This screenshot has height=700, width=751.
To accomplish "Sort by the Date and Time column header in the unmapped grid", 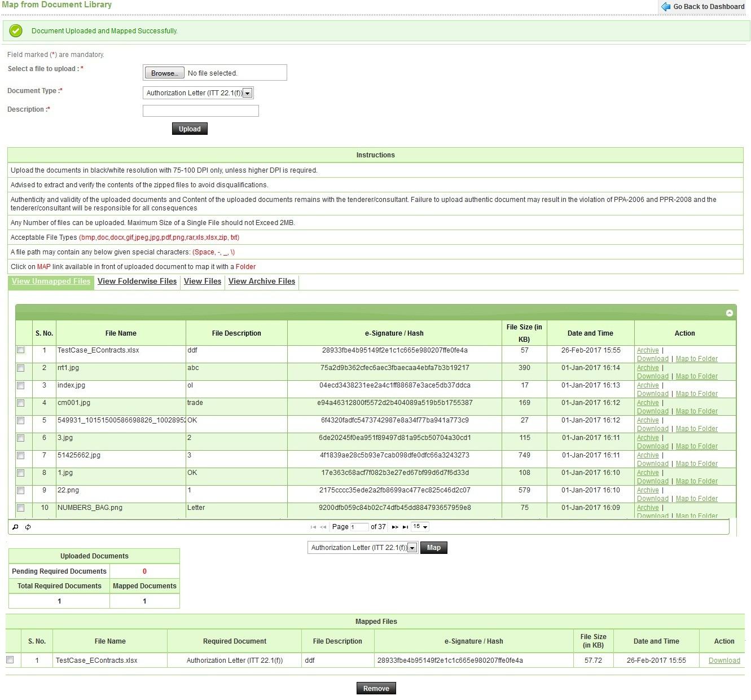I will pos(590,333).
